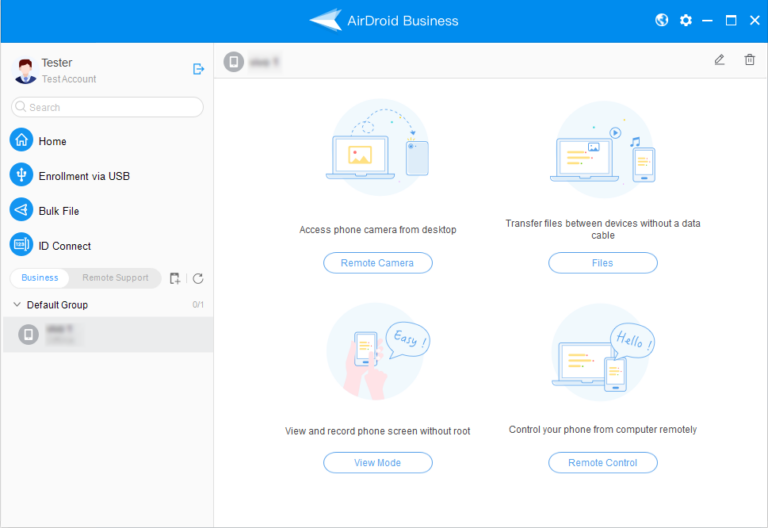Viewport: 768px width, 528px height.
Task: Click the Home house icon
Action: coord(21,140)
